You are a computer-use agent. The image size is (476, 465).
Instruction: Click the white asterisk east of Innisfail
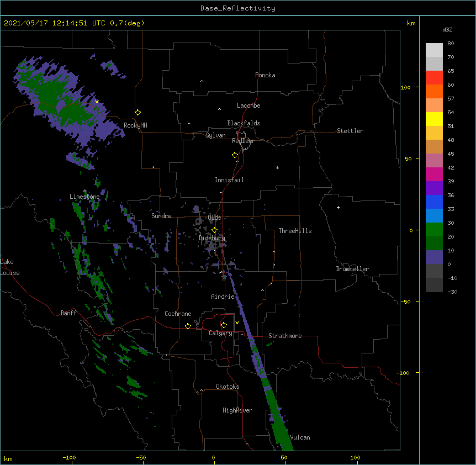click(x=277, y=167)
